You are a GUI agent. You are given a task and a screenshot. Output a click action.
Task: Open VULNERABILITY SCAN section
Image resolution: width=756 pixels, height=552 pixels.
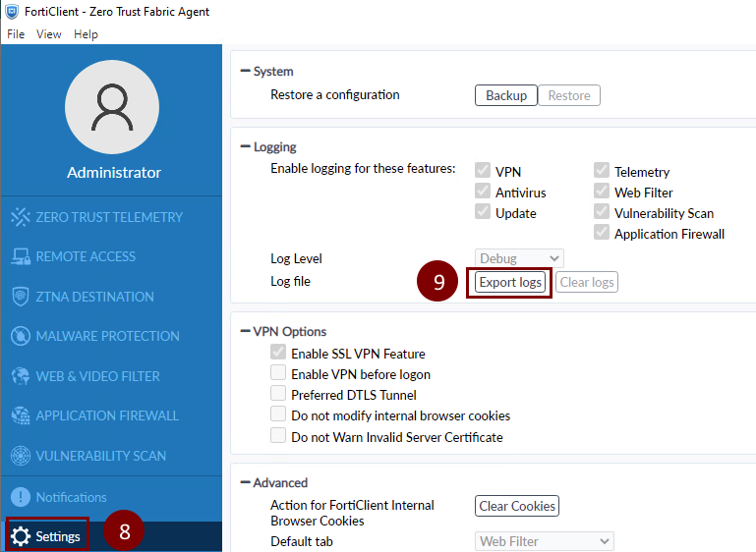[x=101, y=456]
